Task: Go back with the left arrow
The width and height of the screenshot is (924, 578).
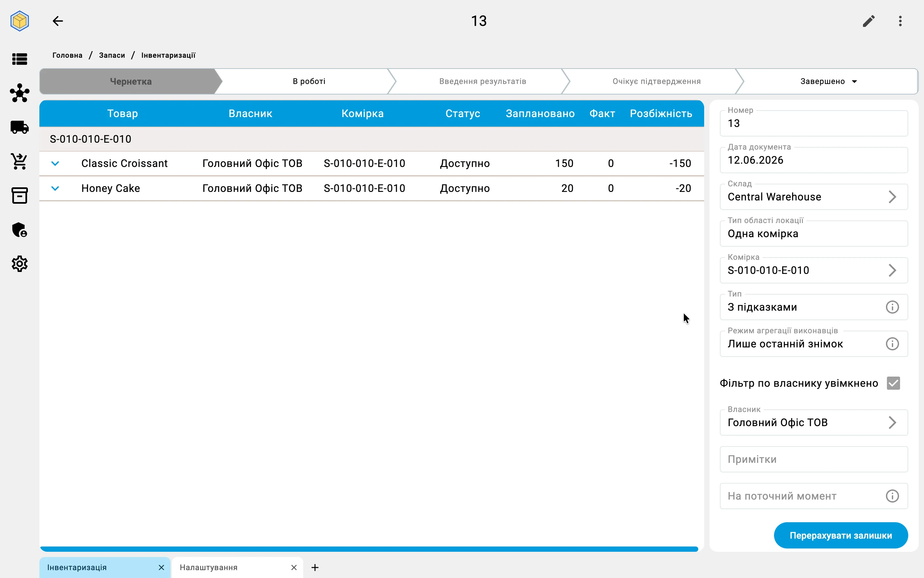Action: tap(58, 21)
